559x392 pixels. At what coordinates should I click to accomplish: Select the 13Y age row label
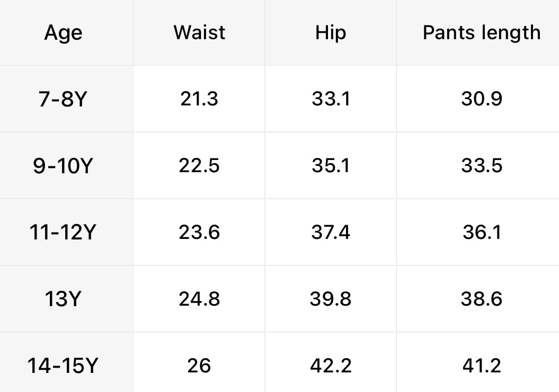(x=63, y=299)
